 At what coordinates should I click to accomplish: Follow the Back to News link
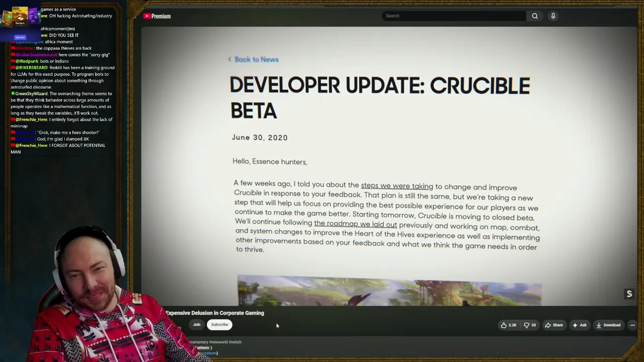click(256, 59)
